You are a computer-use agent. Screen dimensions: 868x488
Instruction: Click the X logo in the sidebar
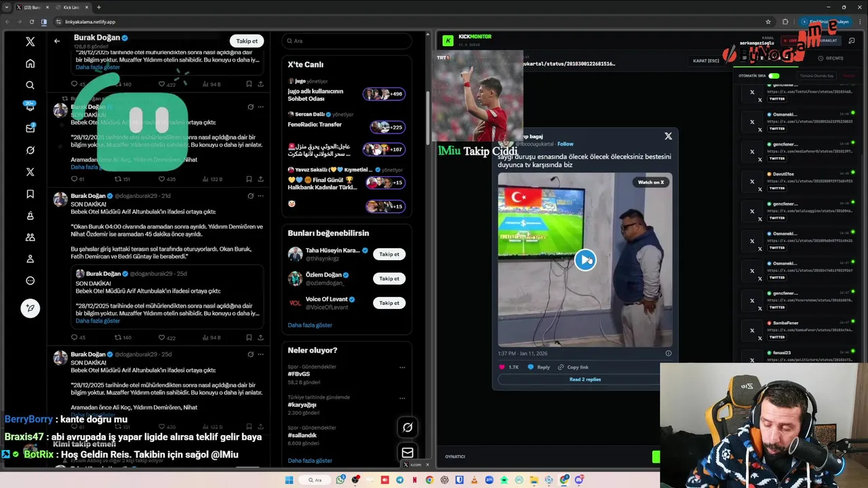click(30, 41)
